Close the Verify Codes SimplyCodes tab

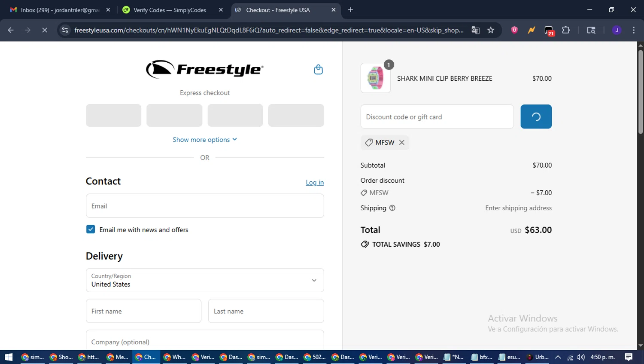[x=221, y=10]
